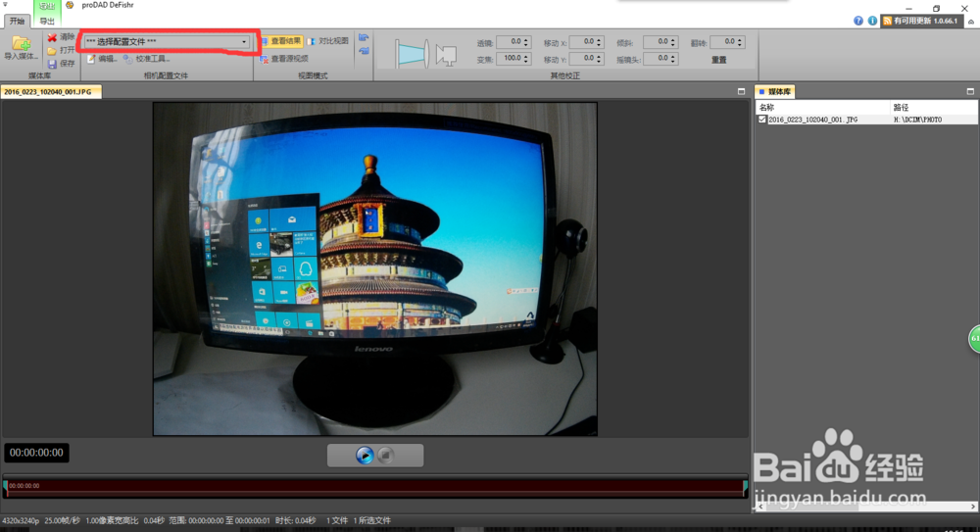The width and height of the screenshot is (980, 532).
Task: Adjust the 摇镜头 pan stepper arrows
Action: [x=673, y=58]
